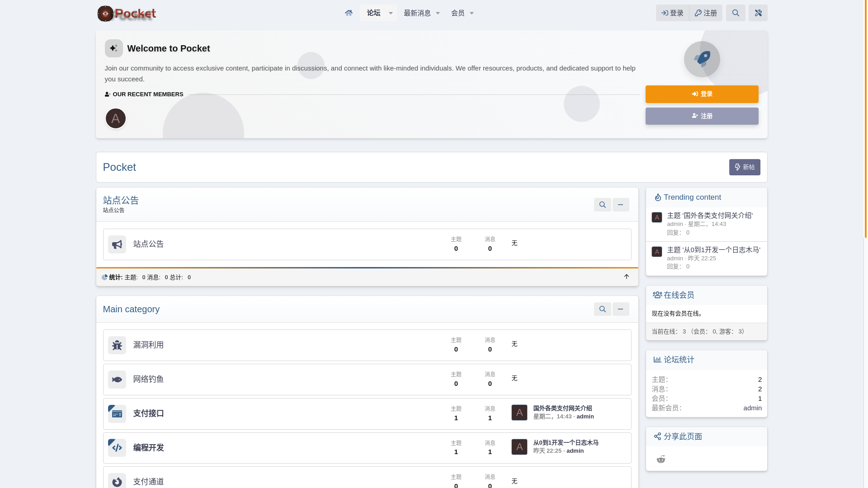Open Trending content heading

692,197
